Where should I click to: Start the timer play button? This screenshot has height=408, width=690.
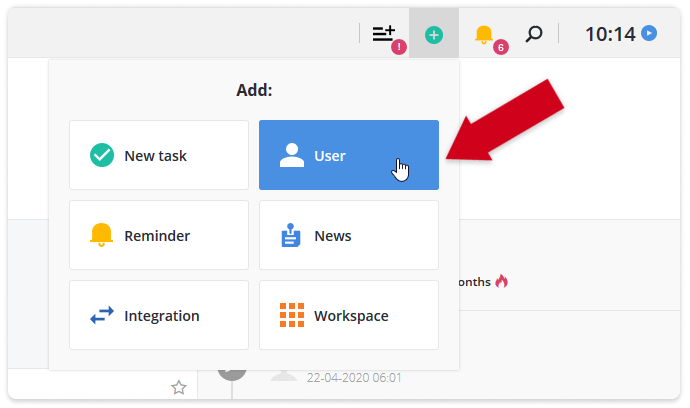coord(649,33)
